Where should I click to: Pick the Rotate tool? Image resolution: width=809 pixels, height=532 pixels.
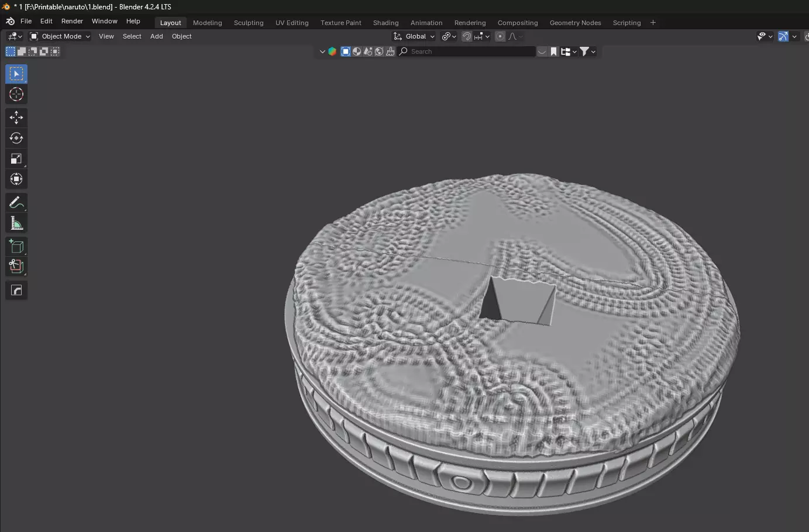[x=16, y=138]
